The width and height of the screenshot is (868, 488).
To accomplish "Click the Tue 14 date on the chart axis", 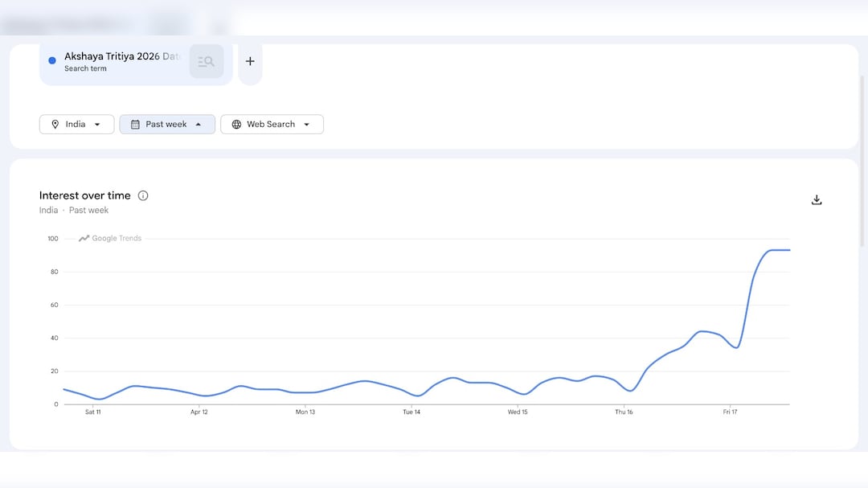I will (x=411, y=412).
